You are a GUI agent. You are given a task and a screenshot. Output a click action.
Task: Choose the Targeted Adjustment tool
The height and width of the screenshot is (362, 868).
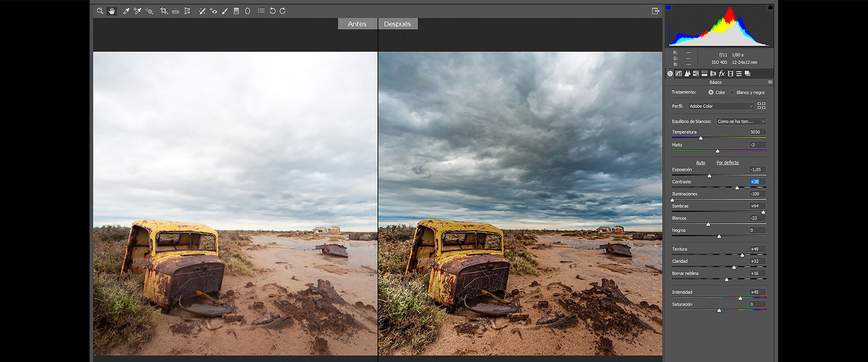click(x=149, y=11)
